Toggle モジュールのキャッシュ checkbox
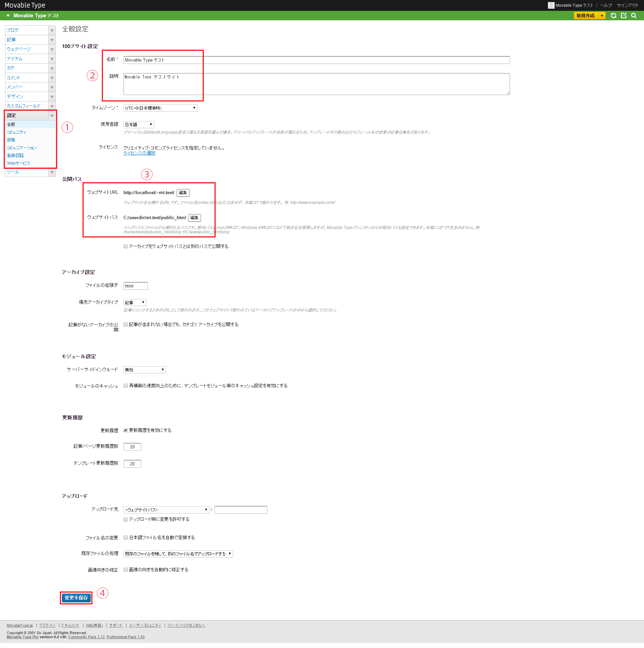This screenshot has width=644, height=648. tap(126, 386)
